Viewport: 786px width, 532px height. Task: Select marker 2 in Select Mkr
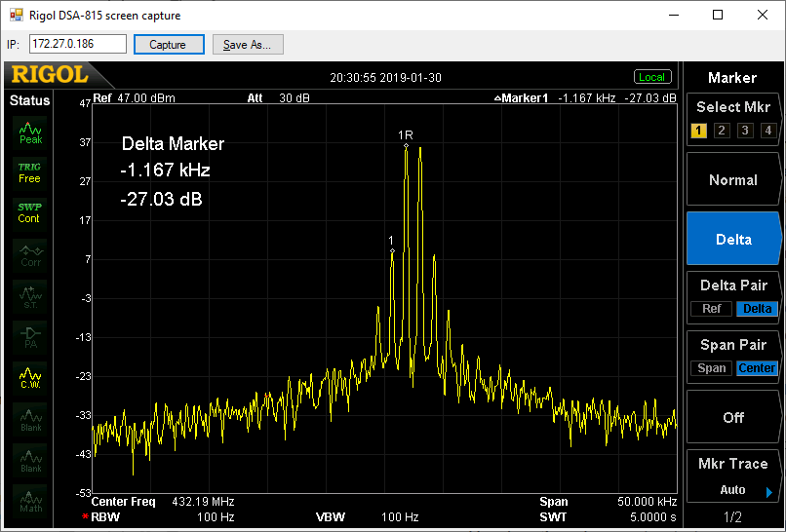pyautogui.click(x=722, y=131)
